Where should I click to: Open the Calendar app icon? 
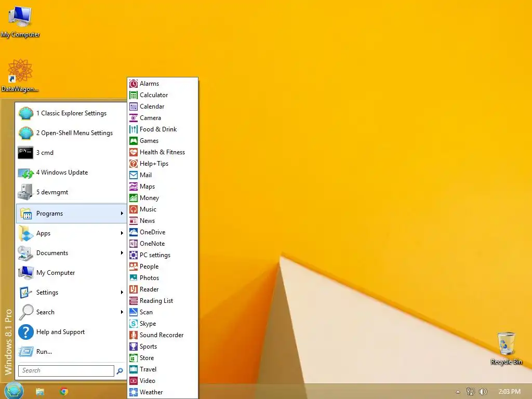tap(134, 107)
